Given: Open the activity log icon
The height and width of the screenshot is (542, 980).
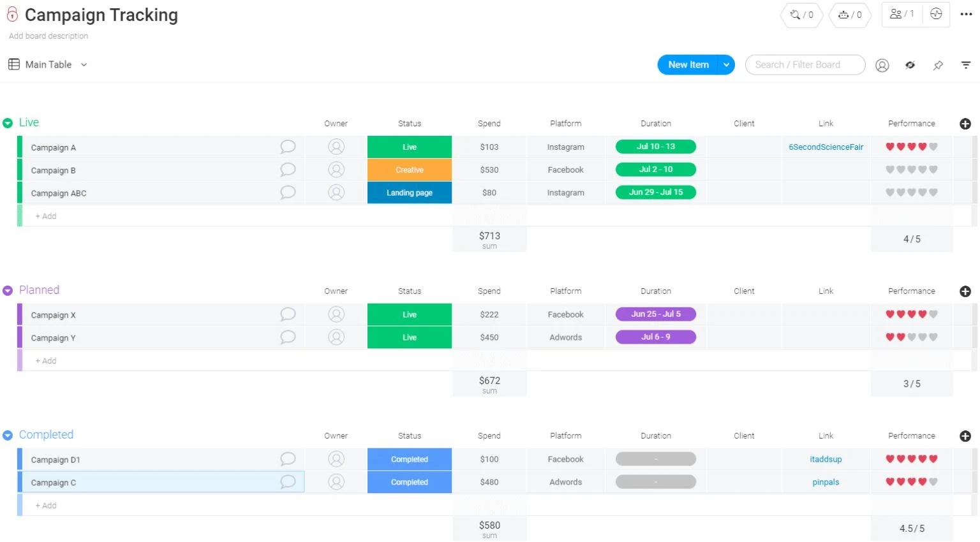Looking at the screenshot, I should [936, 14].
